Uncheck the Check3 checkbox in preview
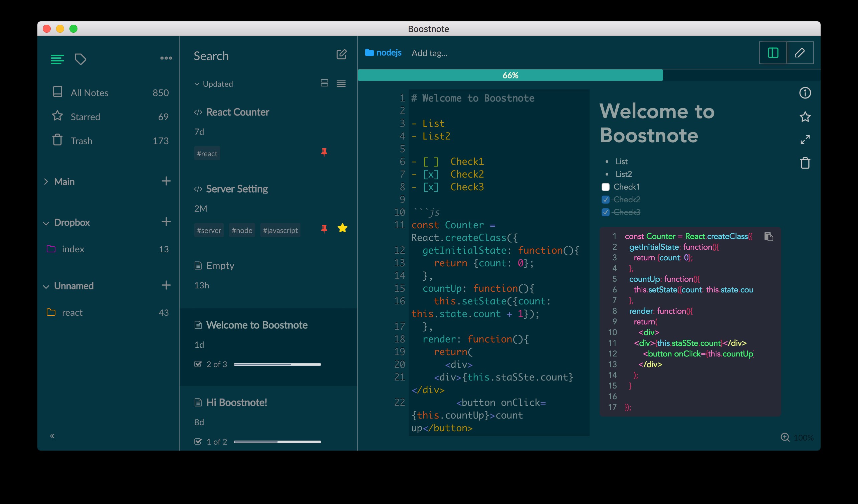Image resolution: width=858 pixels, height=504 pixels. [x=605, y=212]
